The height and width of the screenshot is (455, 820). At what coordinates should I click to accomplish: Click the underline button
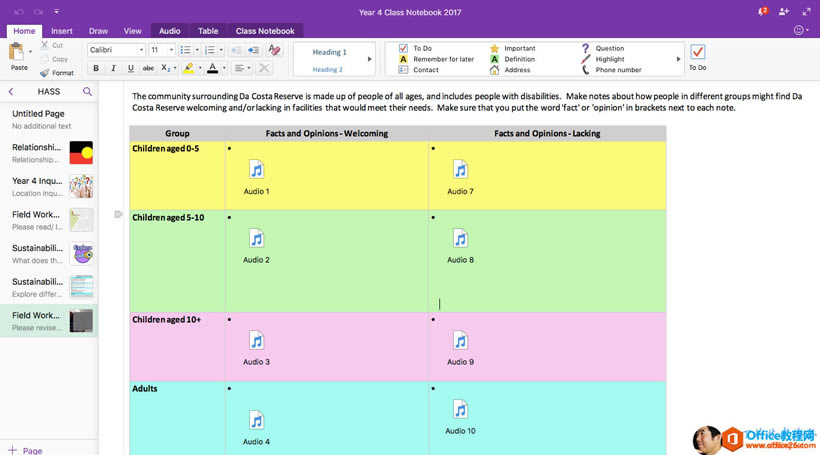(x=130, y=68)
